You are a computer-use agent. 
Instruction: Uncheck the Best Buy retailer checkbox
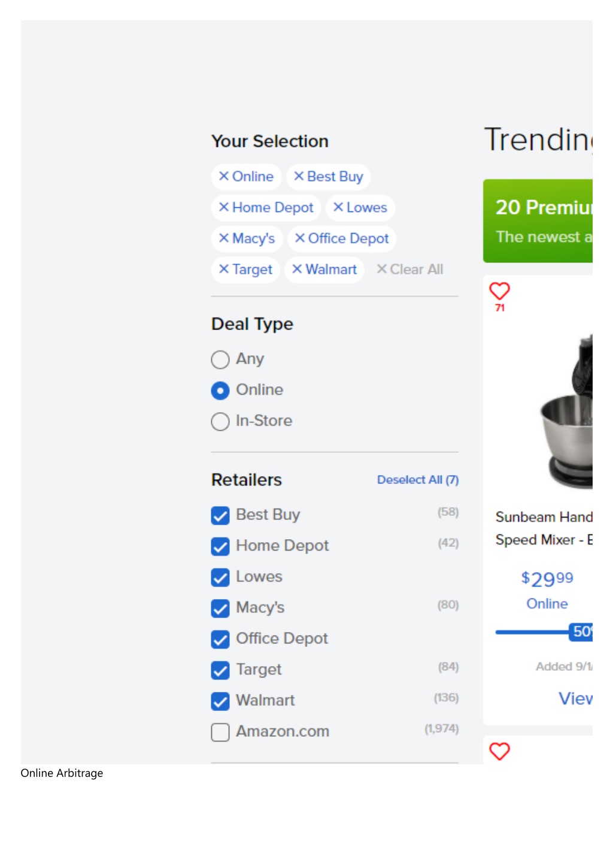click(x=220, y=515)
